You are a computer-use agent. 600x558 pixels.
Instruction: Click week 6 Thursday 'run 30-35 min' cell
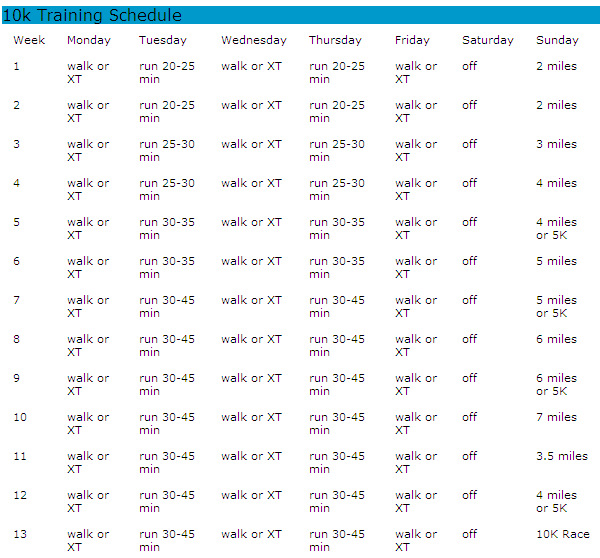click(337, 268)
